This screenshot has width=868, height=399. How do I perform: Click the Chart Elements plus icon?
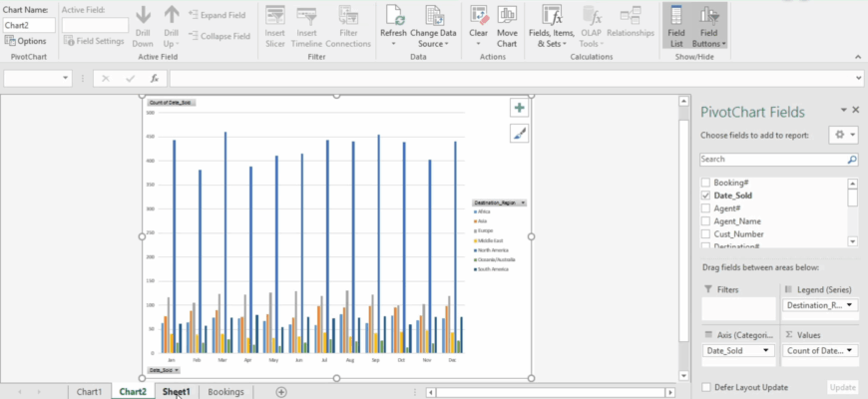click(519, 108)
